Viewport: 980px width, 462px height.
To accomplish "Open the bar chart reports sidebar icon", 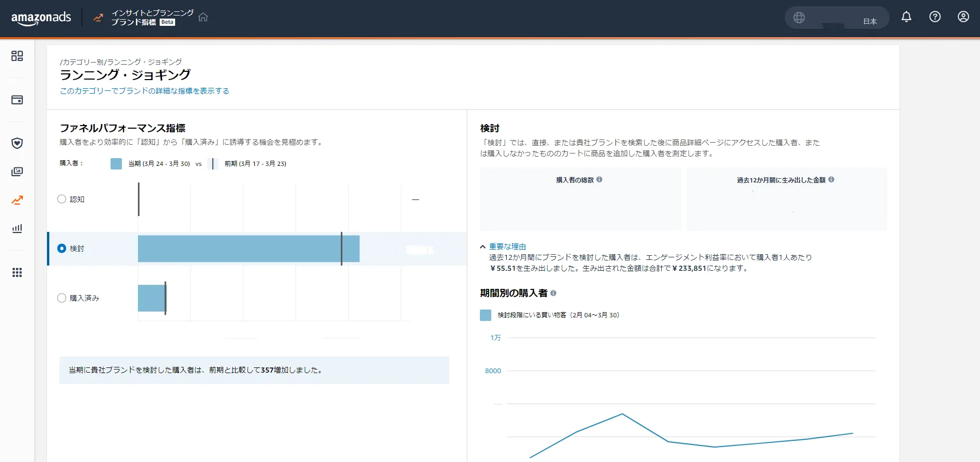I will pyautogui.click(x=17, y=228).
